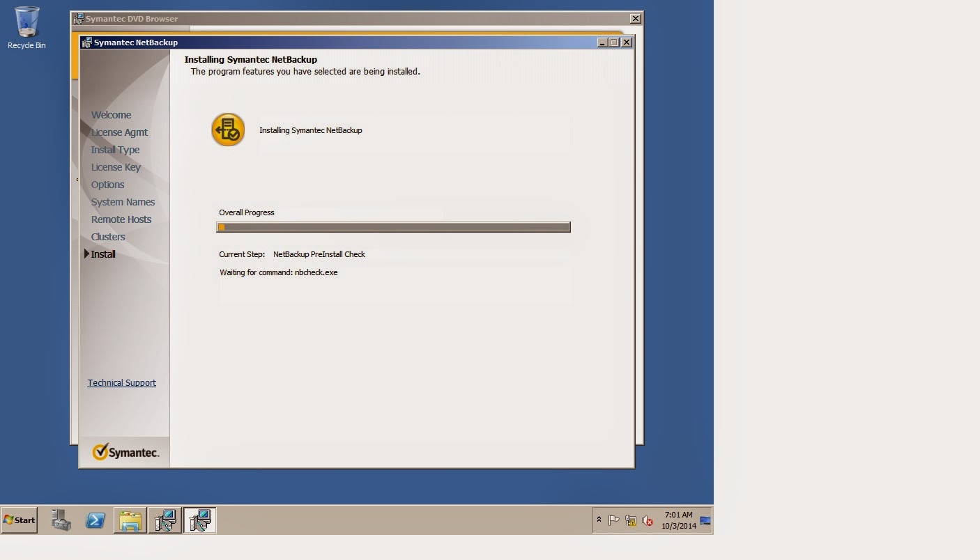Open Windows Explorer from the taskbar
The image size is (980, 560).
pyautogui.click(x=130, y=520)
